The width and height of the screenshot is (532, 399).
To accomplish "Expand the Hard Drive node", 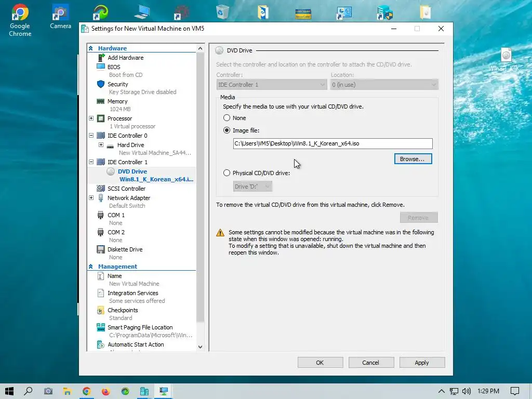I will pyautogui.click(x=101, y=145).
